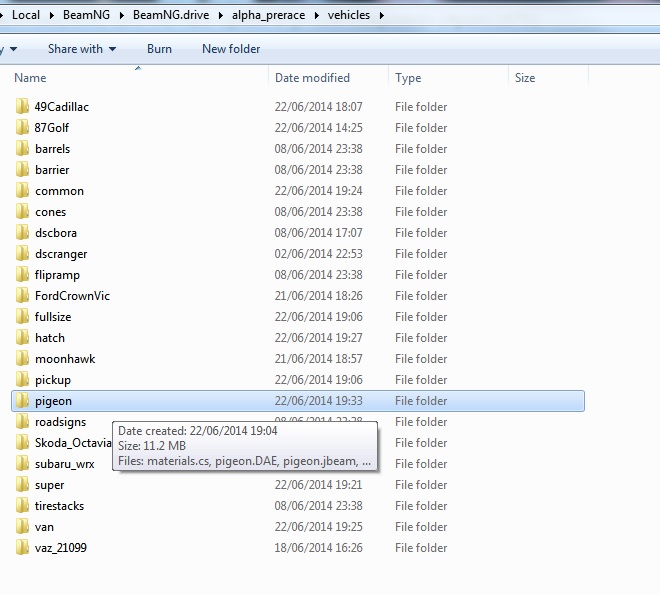This screenshot has width=660, height=595.
Task: Click the moonhawk folder icon
Action: (x=22, y=359)
